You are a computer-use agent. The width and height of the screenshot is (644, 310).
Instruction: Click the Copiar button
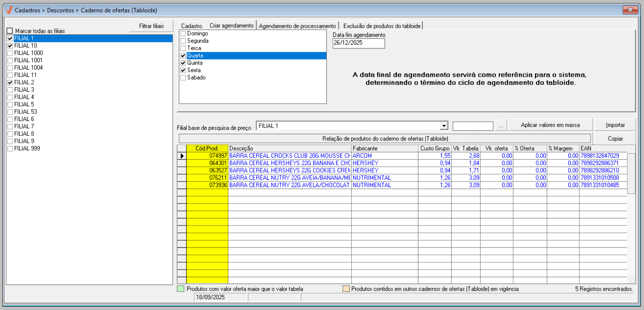click(x=615, y=139)
